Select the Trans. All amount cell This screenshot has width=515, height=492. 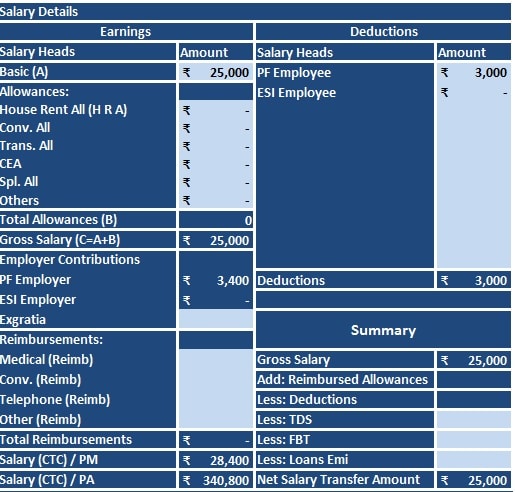[216, 146]
